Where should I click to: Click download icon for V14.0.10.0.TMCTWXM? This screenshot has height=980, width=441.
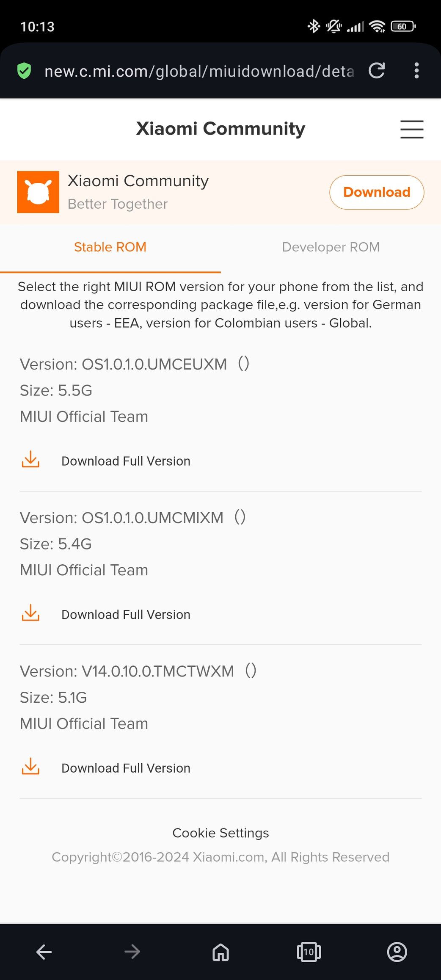tap(30, 767)
